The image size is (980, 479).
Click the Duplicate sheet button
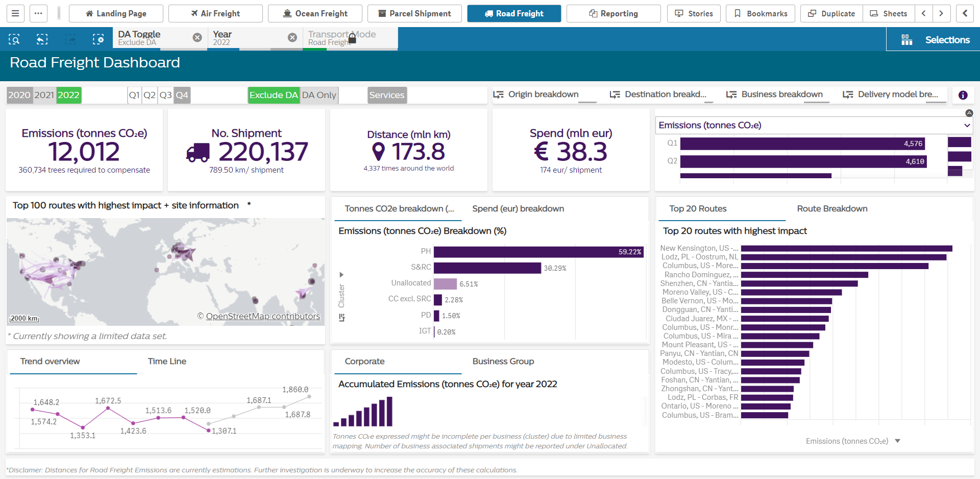[831, 13]
